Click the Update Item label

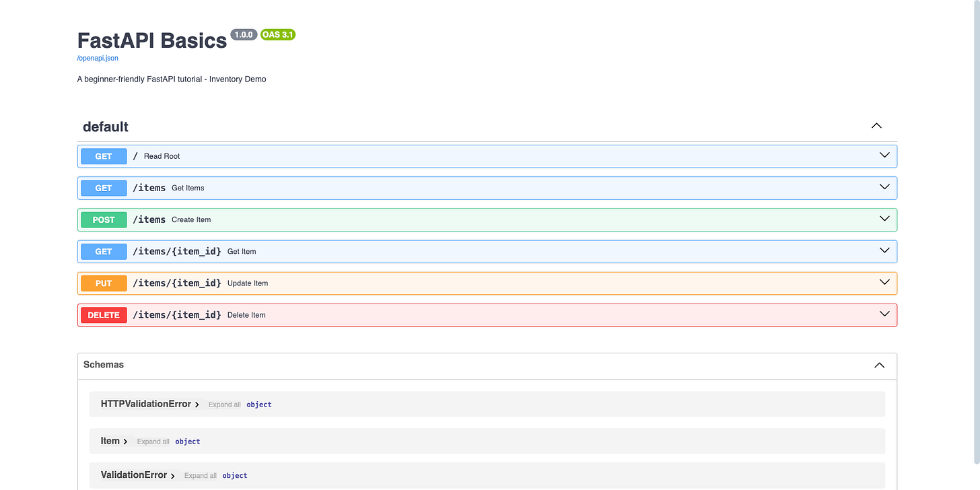[x=248, y=283]
